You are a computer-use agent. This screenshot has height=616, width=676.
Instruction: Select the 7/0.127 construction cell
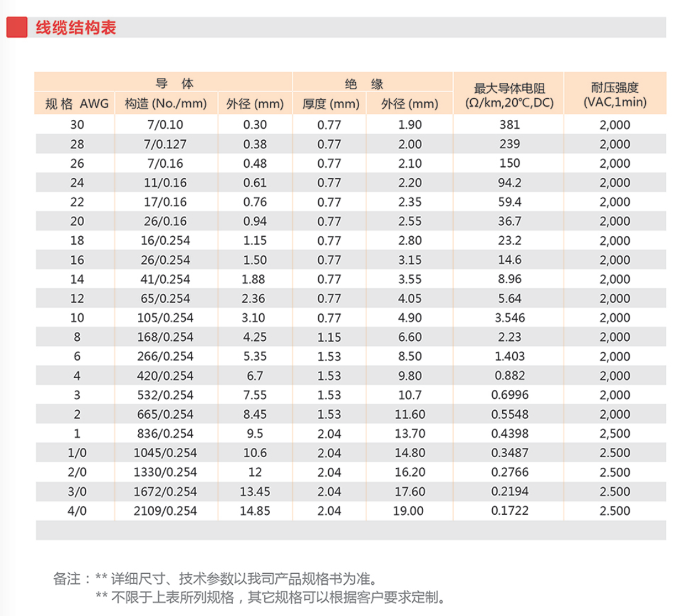[x=166, y=144]
